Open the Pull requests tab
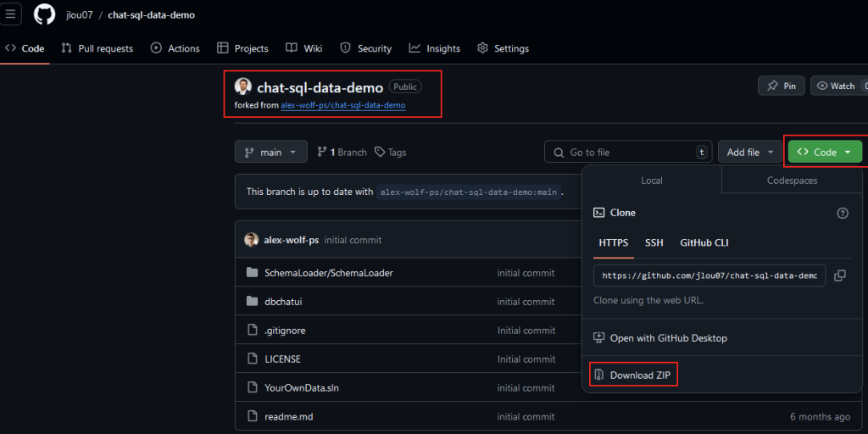Viewport: 868px width, 434px height. click(x=97, y=48)
